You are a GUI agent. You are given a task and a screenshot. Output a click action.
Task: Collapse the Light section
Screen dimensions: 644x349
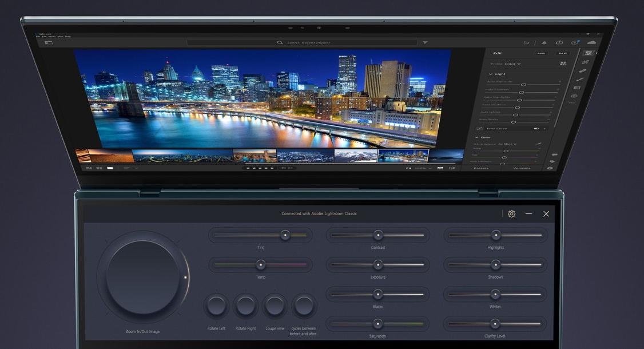click(x=491, y=74)
